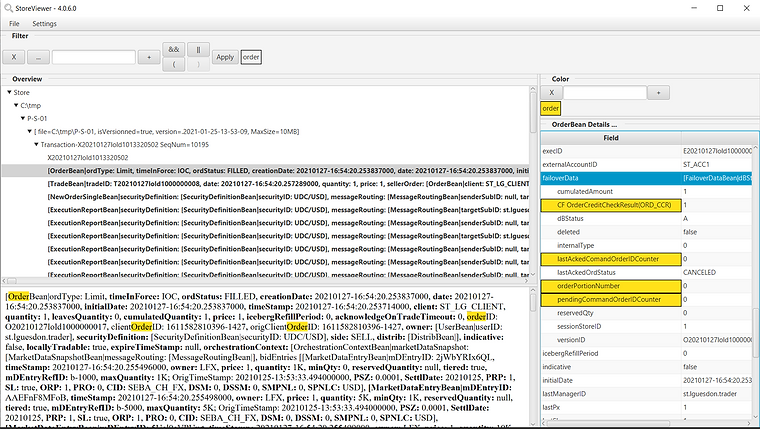Collapse Transaction-X20210127lold1013320502 node
760x429 pixels.
[36, 144]
